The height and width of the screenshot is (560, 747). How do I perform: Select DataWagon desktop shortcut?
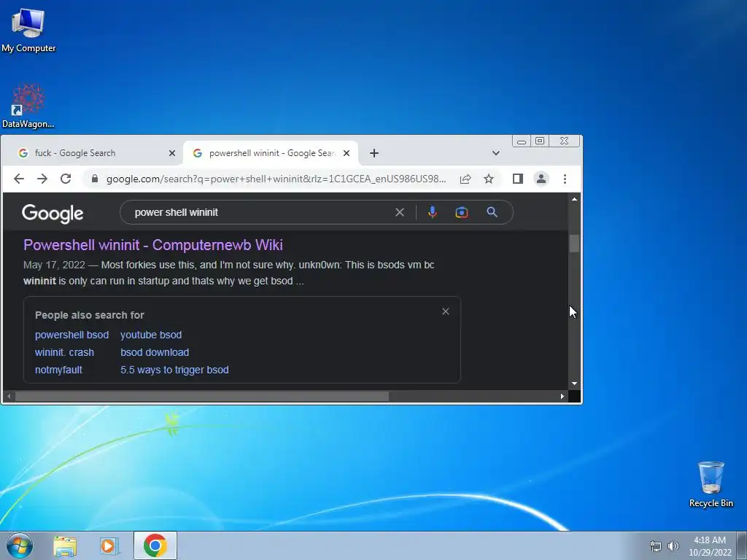pos(28,106)
